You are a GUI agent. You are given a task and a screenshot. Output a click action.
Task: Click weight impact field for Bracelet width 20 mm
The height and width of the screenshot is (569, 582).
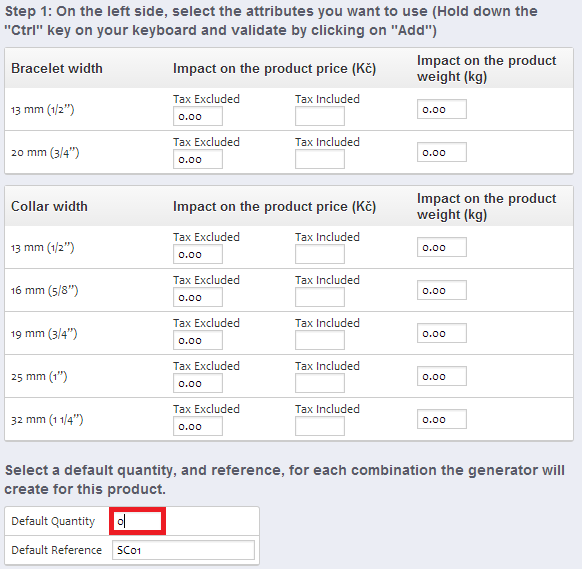click(442, 153)
